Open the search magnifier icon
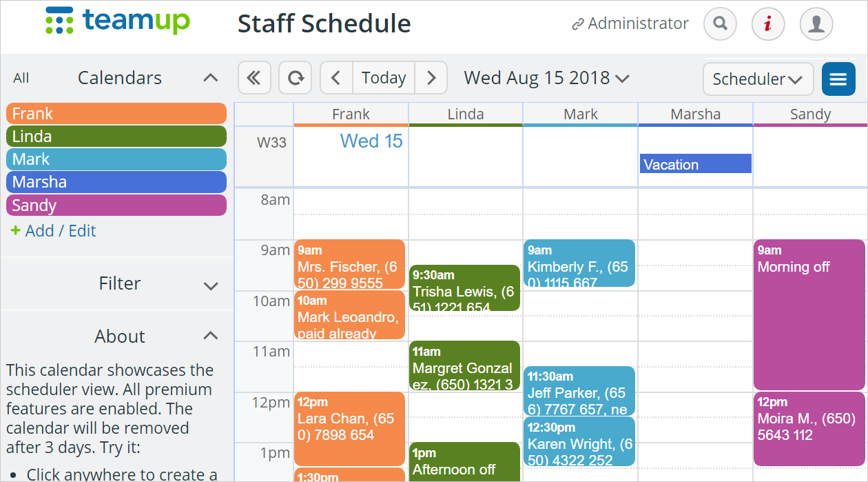 pyautogui.click(x=720, y=24)
